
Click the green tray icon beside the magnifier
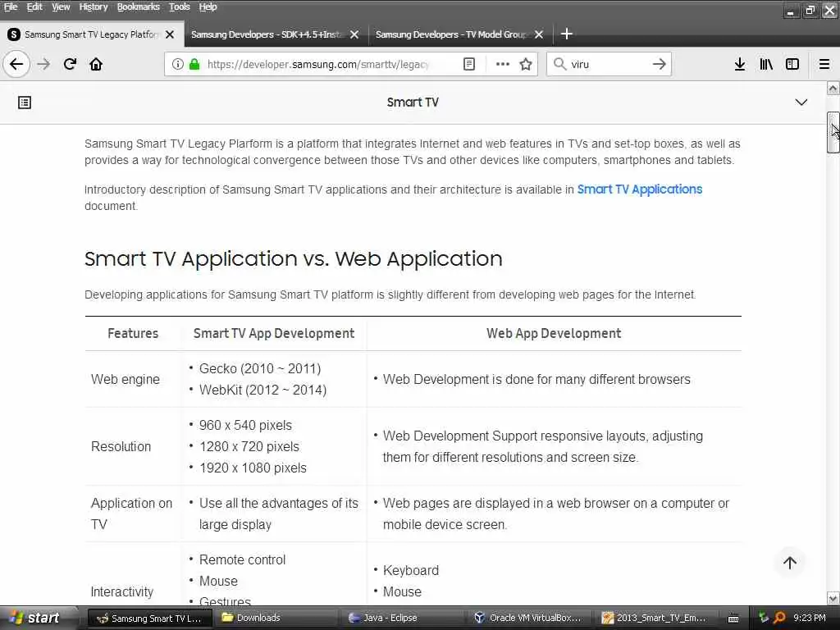coord(764,618)
